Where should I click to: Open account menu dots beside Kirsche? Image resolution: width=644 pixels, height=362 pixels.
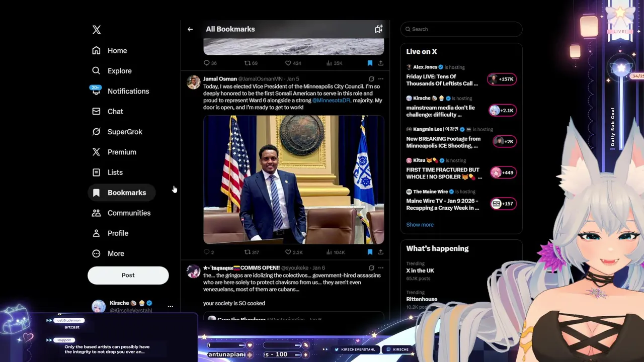pyautogui.click(x=171, y=306)
